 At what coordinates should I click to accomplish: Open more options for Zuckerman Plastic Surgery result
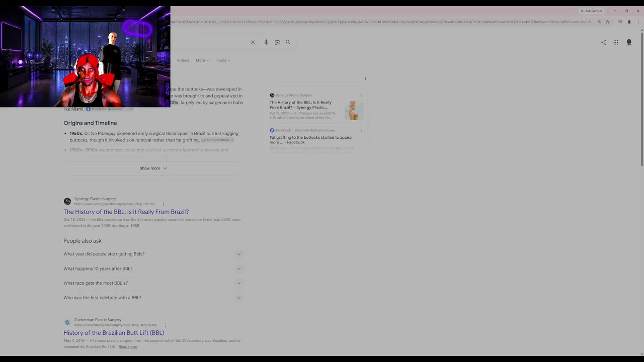click(165, 325)
